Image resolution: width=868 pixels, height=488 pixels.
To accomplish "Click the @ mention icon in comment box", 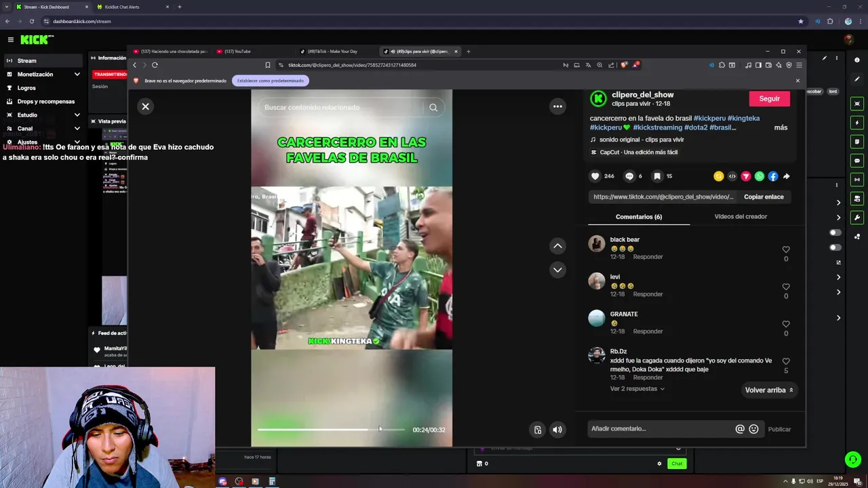I will pyautogui.click(x=740, y=429).
